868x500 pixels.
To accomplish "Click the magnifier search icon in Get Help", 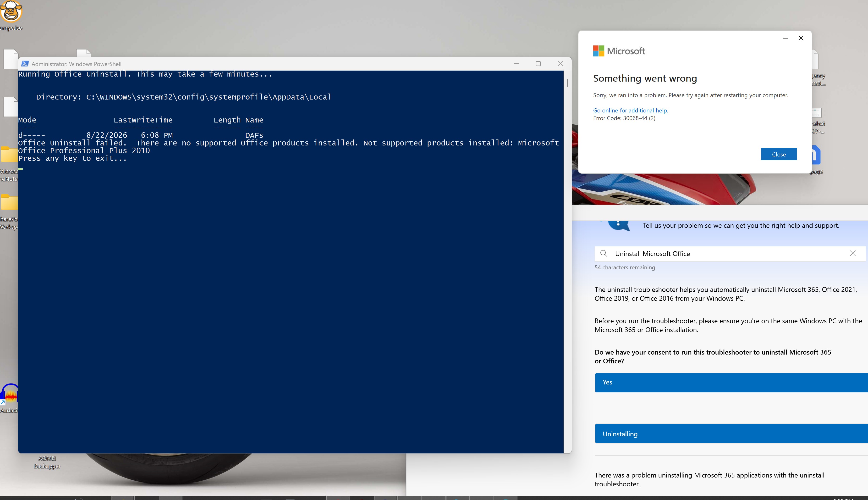I will point(604,253).
